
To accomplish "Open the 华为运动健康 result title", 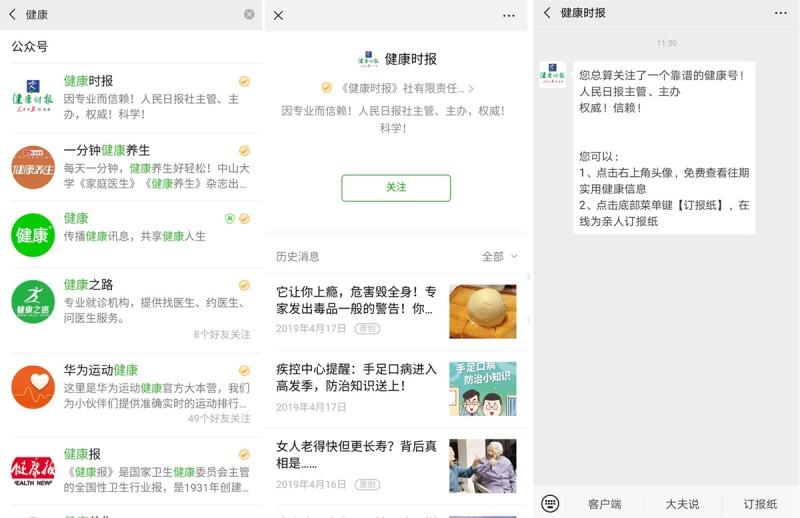I will [x=101, y=370].
